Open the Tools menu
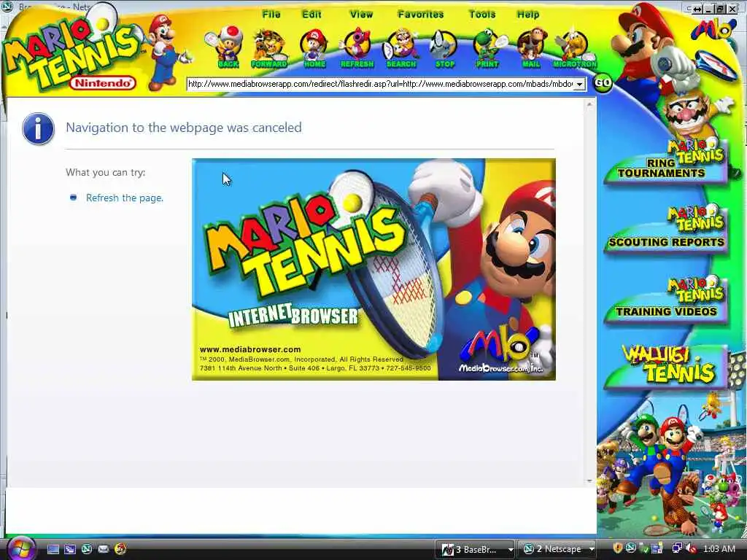The image size is (747, 560). [482, 15]
